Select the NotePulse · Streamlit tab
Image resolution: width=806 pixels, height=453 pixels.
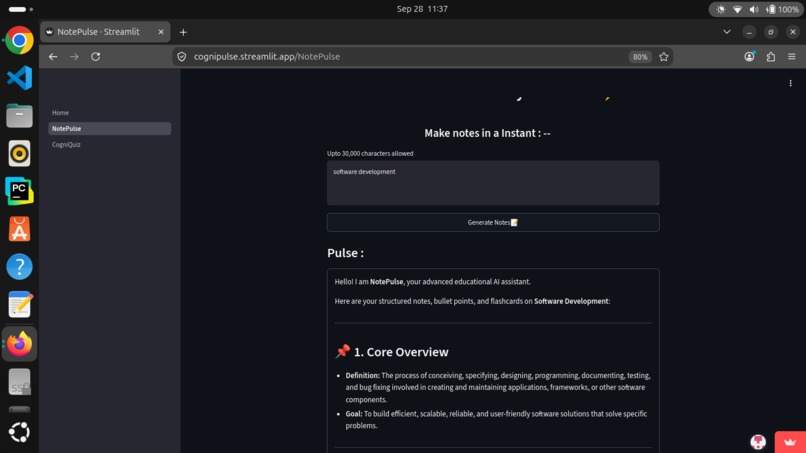[x=105, y=32]
